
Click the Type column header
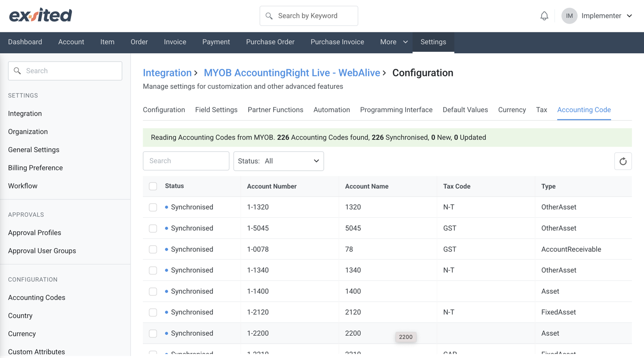click(x=548, y=186)
